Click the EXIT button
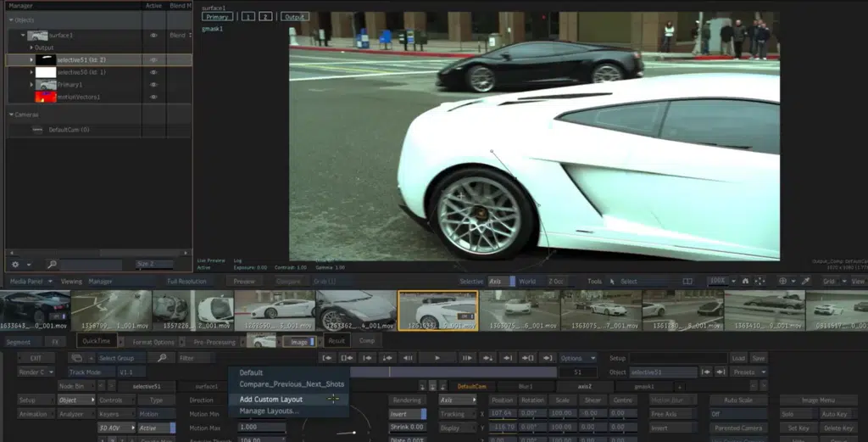The image size is (868, 442). tap(36, 358)
